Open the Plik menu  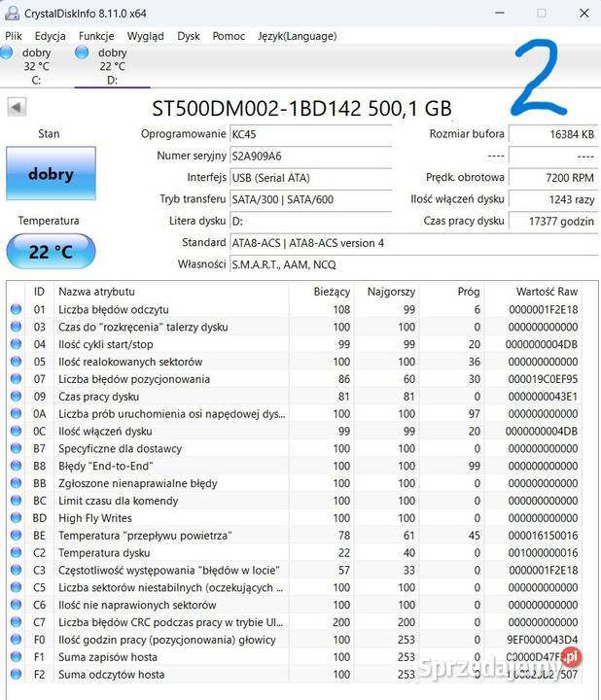(x=14, y=36)
